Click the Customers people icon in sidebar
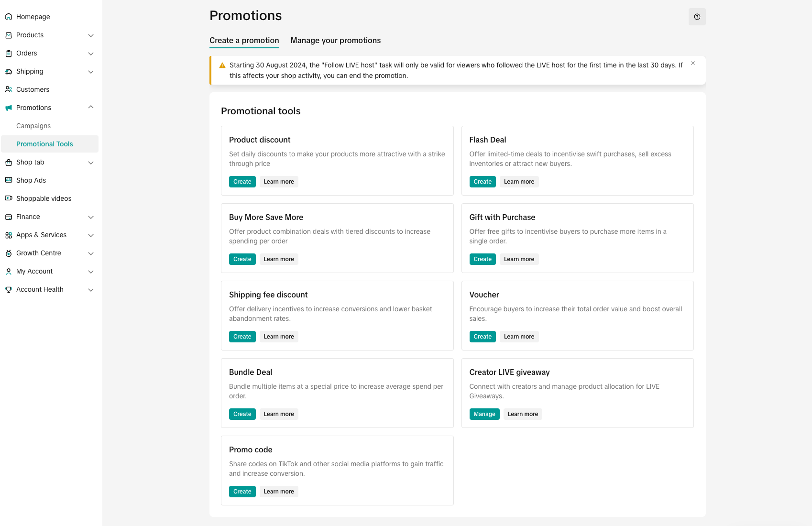This screenshot has width=812, height=526. [9, 89]
